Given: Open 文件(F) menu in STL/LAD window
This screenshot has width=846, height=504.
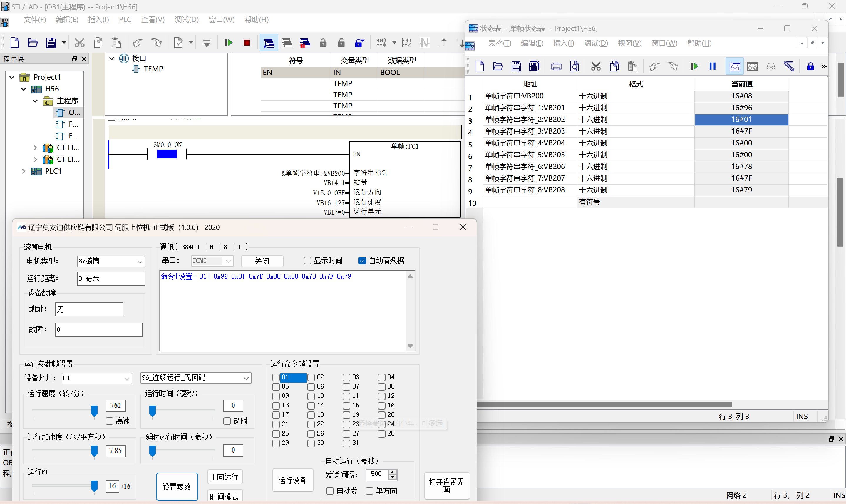Looking at the screenshot, I should point(35,20).
